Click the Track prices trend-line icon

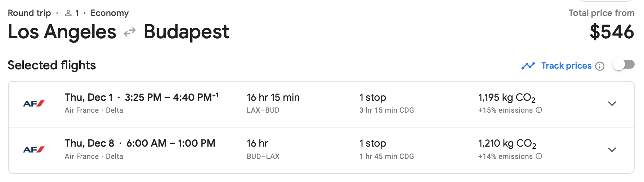click(x=528, y=66)
